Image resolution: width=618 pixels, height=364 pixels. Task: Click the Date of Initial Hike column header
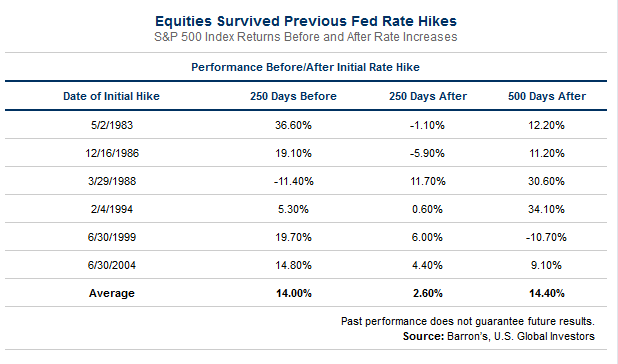[x=112, y=97]
